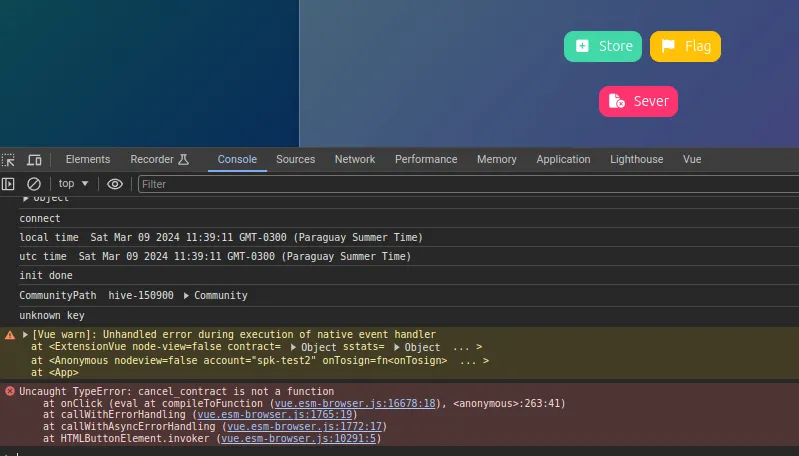Clear the console with the clear icon
This screenshot has width=799, height=456.
click(x=34, y=184)
